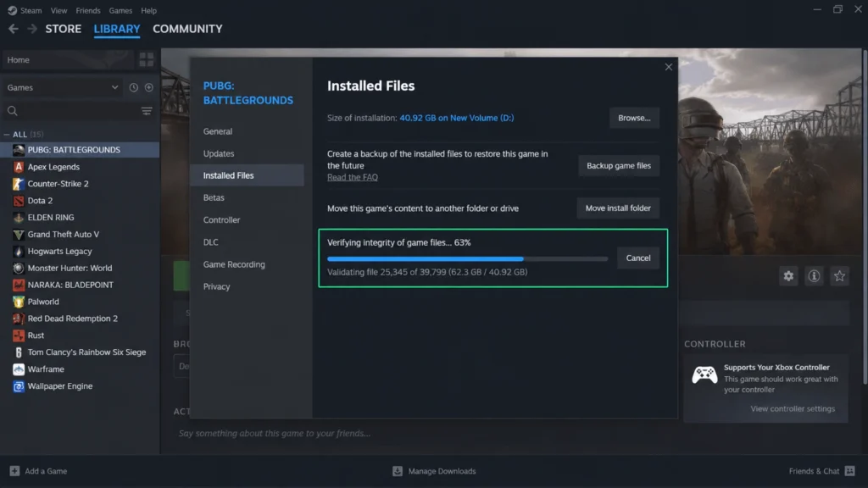Switch to the STORE tab

point(63,29)
